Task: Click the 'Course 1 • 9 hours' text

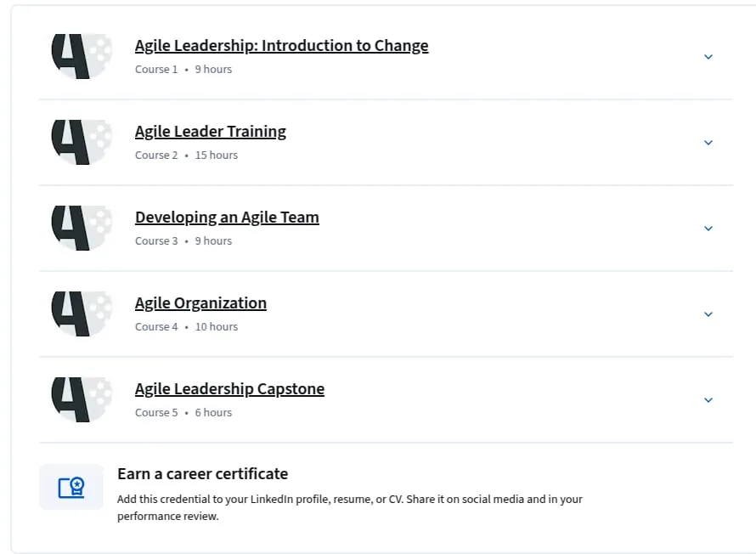Action: coord(183,70)
